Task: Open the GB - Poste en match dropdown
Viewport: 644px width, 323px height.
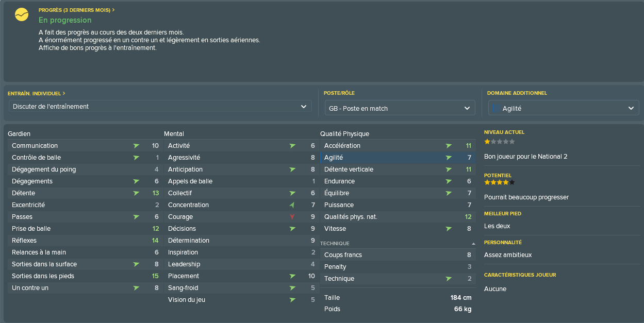Action: pos(400,108)
